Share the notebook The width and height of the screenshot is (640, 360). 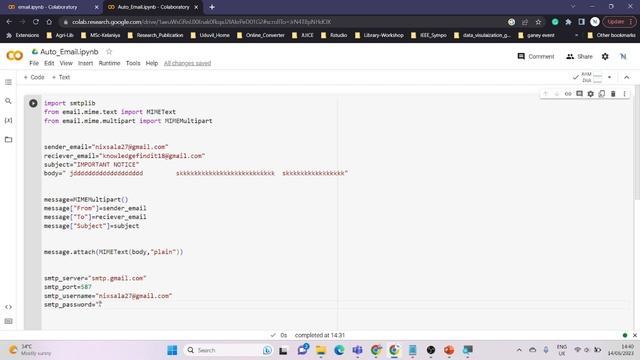coord(579,56)
